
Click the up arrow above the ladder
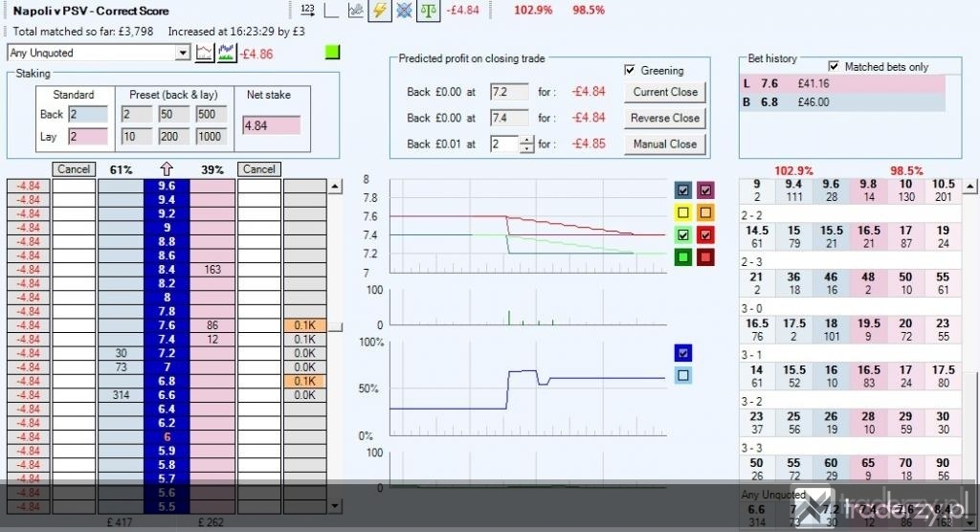click(x=167, y=168)
